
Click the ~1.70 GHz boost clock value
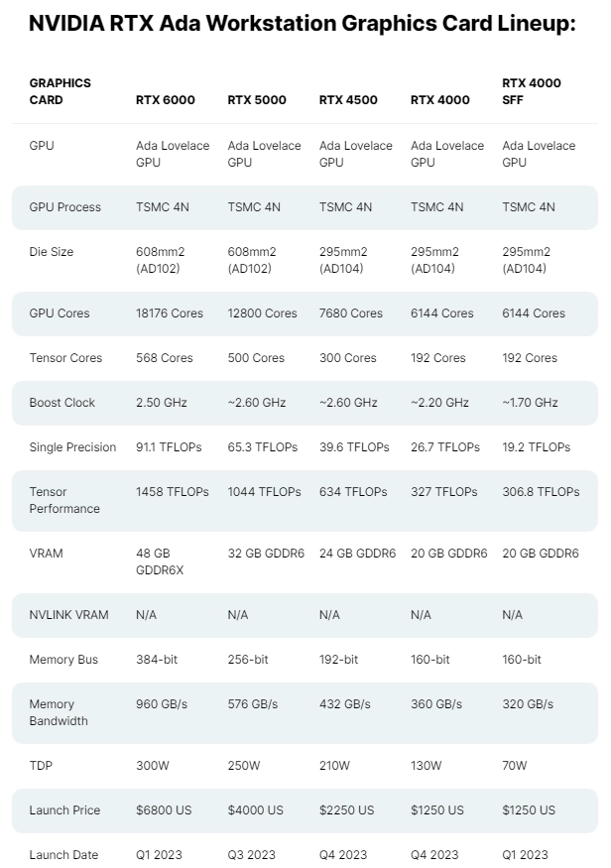[x=530, y=403]
